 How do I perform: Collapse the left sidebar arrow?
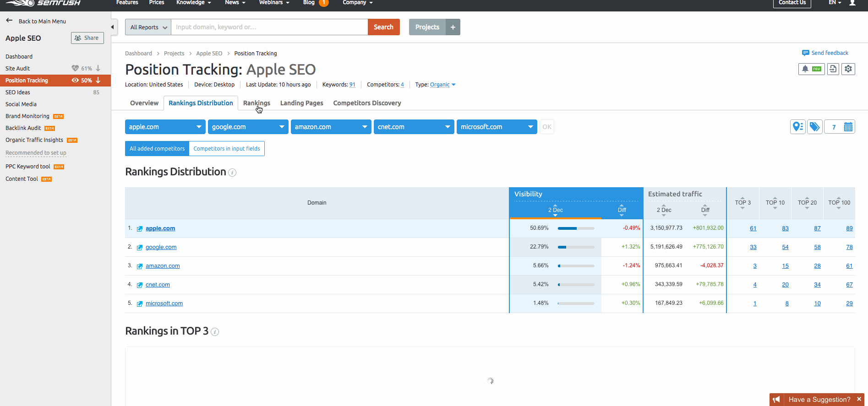point(112,27)
